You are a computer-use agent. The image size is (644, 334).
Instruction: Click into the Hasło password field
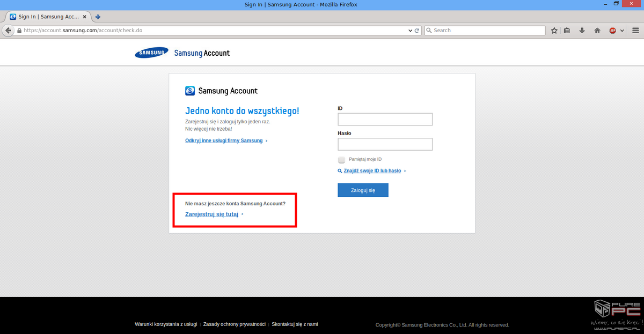[385, 144]
